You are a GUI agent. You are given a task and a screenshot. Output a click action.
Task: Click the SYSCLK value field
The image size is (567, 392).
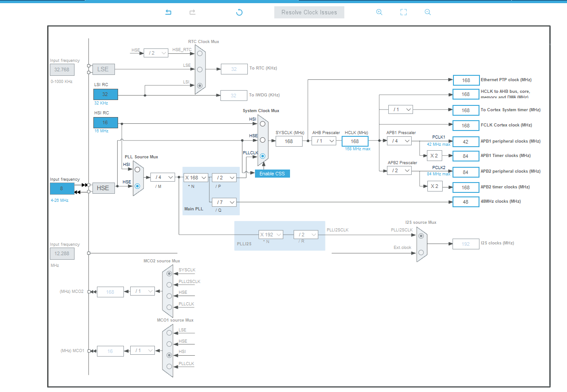coord(289,141)
